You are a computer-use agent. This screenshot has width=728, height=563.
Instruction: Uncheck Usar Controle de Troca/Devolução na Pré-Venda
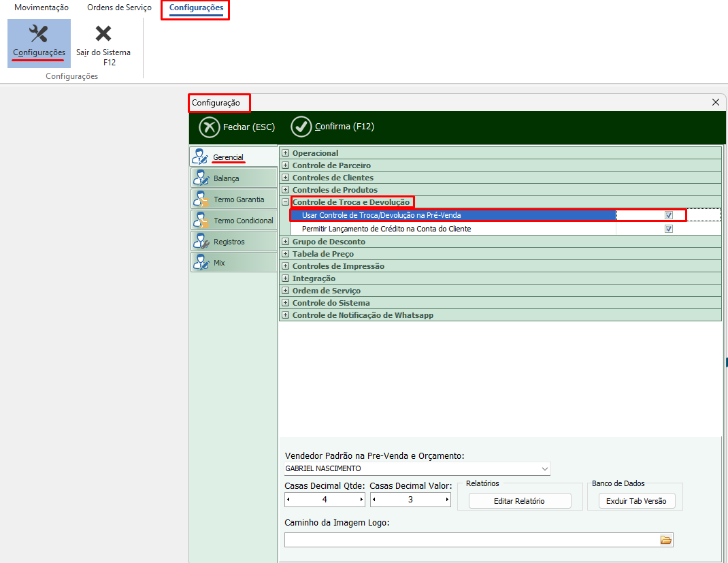pyautogui.click(x=669, y=215)
